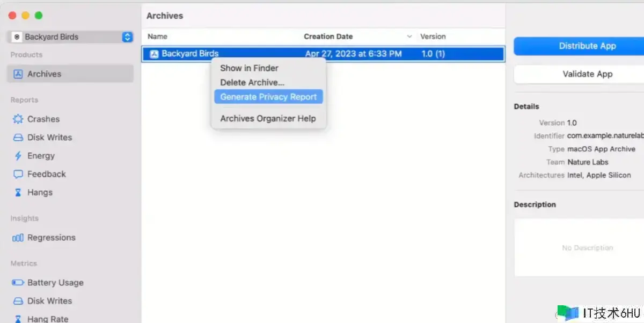644x323 pixels.
Task: Choose Delete Archive… in the context menu
Action: click(x=252, y=82)
